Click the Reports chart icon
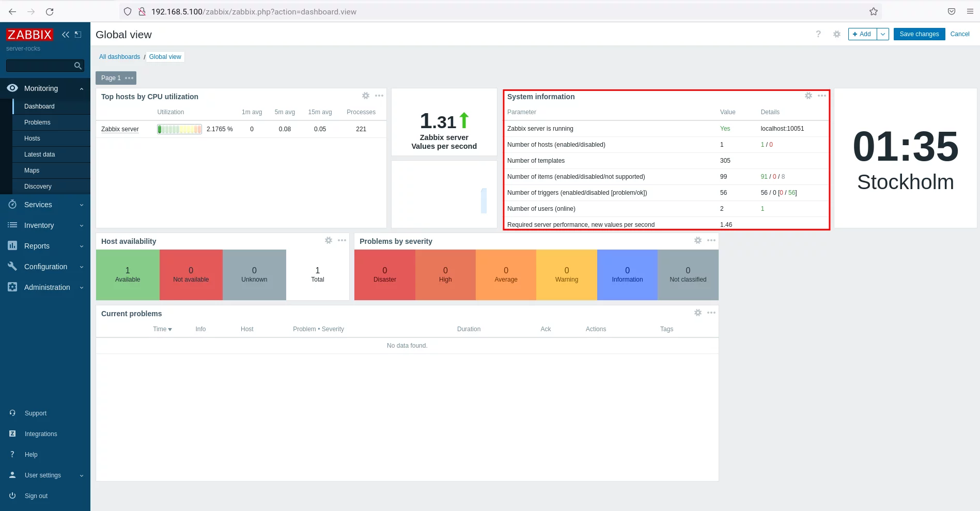980x511 pixels. pyautogui.click(x=12, y=246)
